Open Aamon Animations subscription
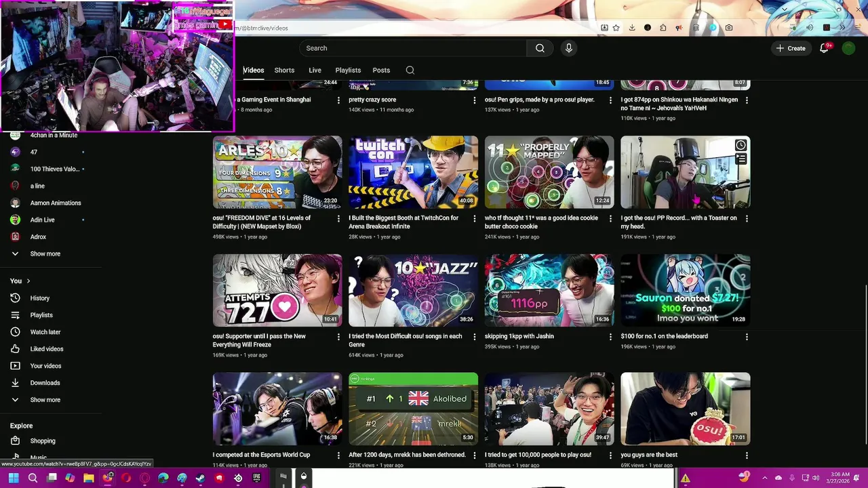 pos(55,203)
